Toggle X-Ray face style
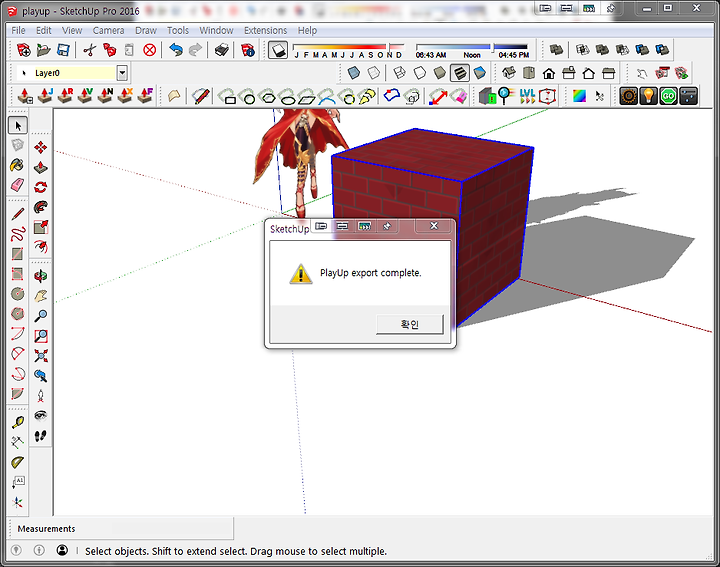 click(354, 73)
